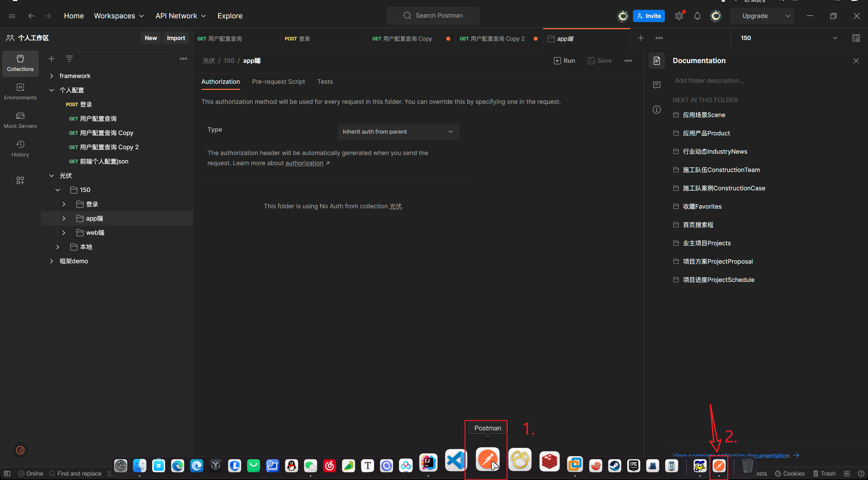This screenshot has height=480, width=868.
Task: Open the Inherit auth from parent dropdown
Action: coord(398,131)
